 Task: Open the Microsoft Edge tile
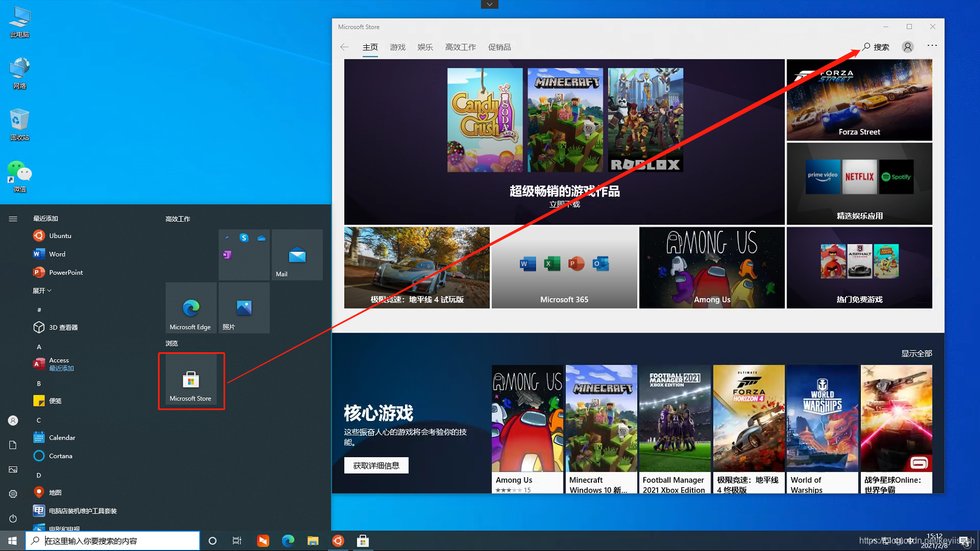(191, 307)
